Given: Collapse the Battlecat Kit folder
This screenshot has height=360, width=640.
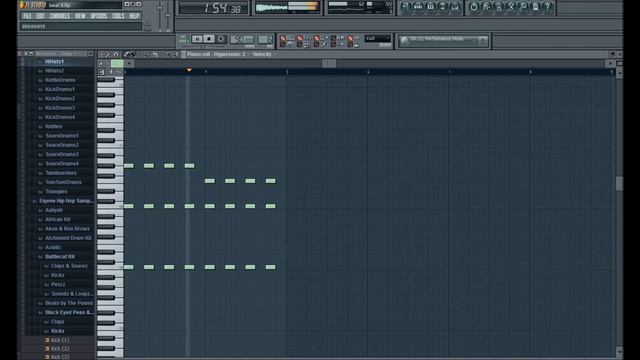Looking at the screenshot, I should click(x=60, y=257).
